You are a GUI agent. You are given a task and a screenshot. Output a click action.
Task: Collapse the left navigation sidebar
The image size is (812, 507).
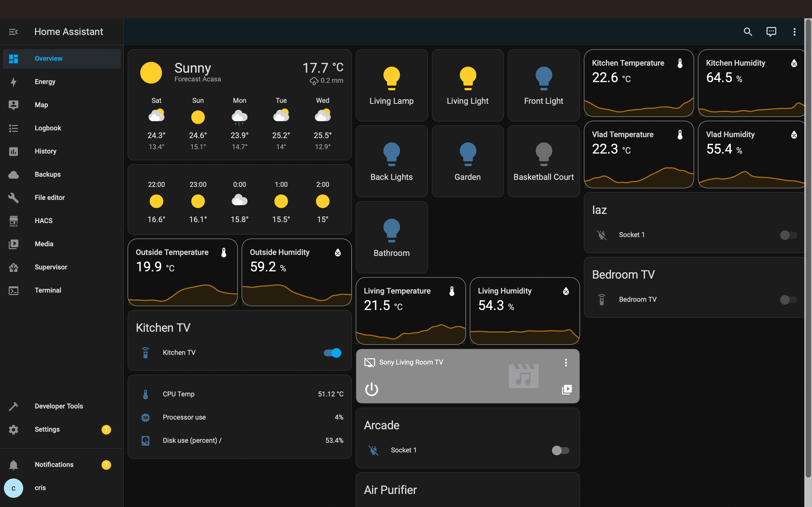coord(14,32)
